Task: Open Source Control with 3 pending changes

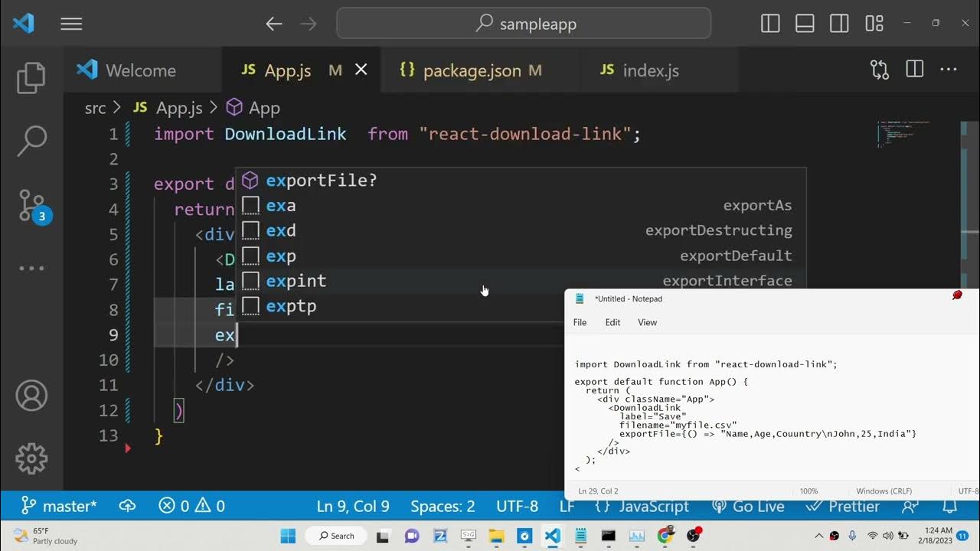Action: [x=31, y=205]
